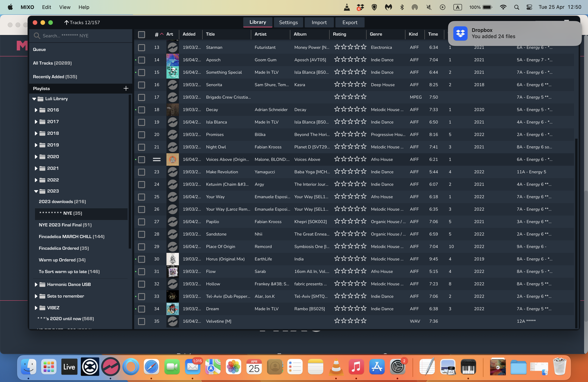Click the sort arrow next to # column
Screen dimensions: 588x382
pyautogui.click(x=162, y=34)
